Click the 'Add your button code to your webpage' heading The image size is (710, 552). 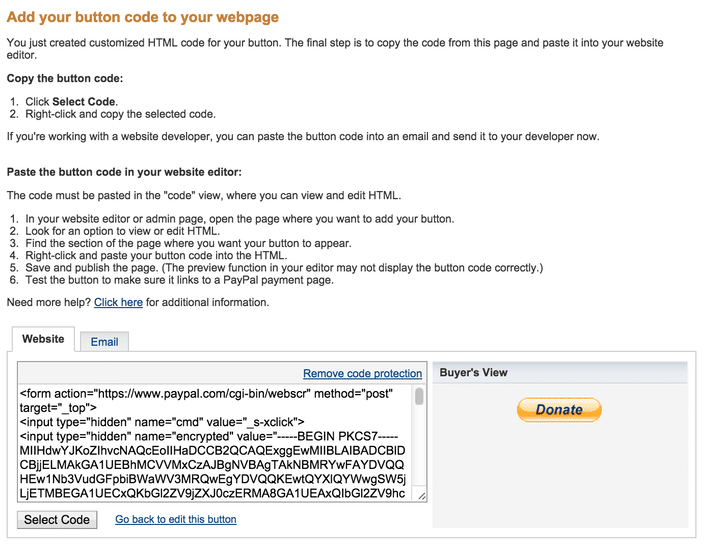(143, 18)
